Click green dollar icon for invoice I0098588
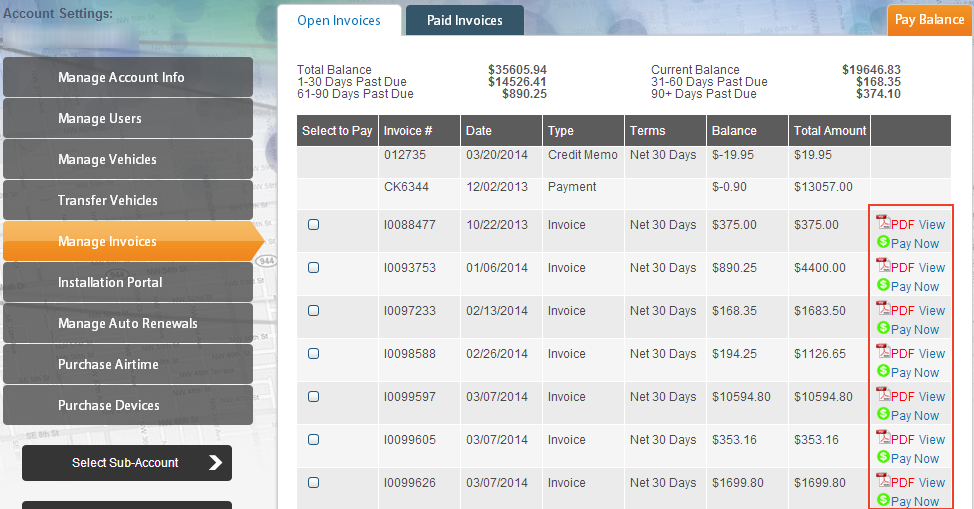This screenshot has height=509, width=974. 883,370
